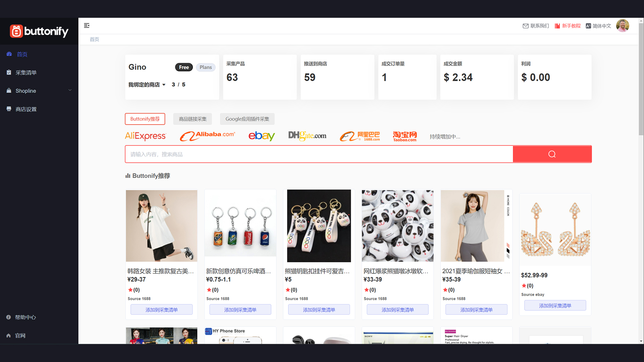Switch to 商品链接采集 tab
This screenshot has width=644, height=362.
(x=193, y=119)
